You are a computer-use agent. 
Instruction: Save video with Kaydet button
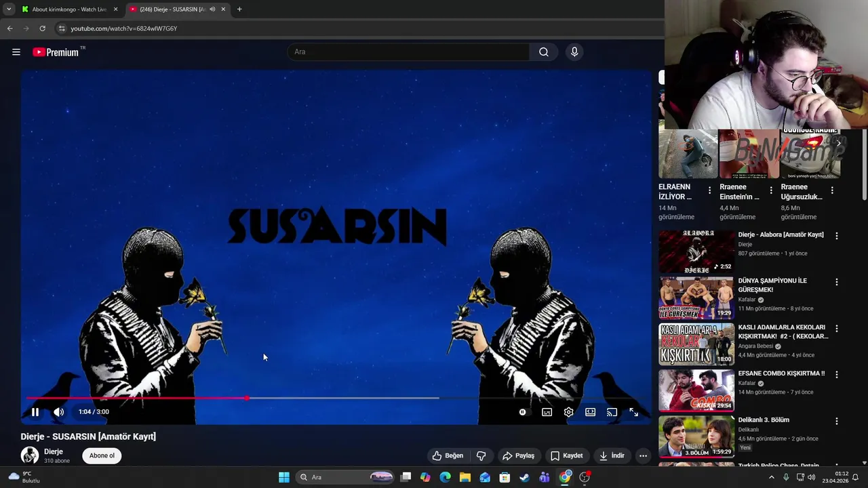pos(566,455)
